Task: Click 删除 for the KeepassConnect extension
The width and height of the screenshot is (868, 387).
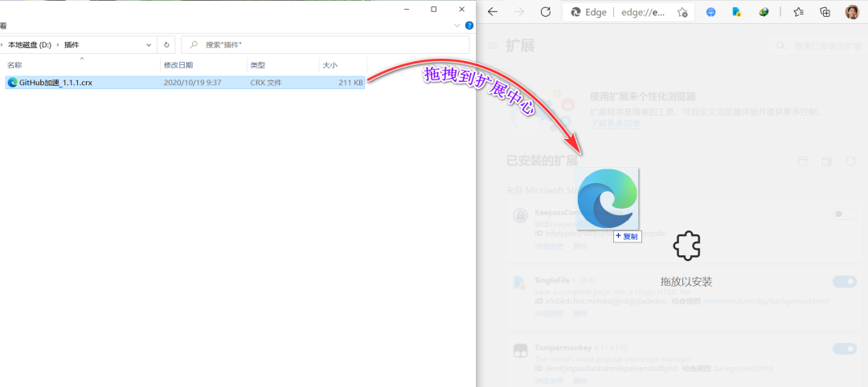Action: tap(580, 246)
